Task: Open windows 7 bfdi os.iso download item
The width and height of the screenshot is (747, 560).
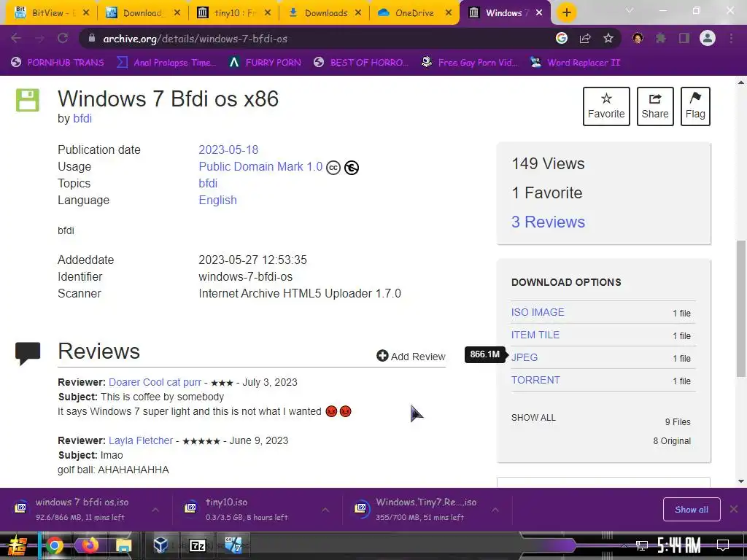Action: [82, 510]
